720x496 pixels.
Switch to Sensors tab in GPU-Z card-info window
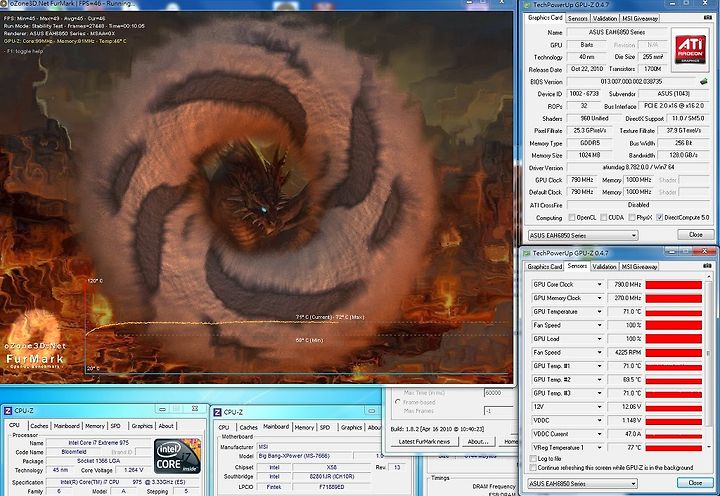(x=578, y=18)
